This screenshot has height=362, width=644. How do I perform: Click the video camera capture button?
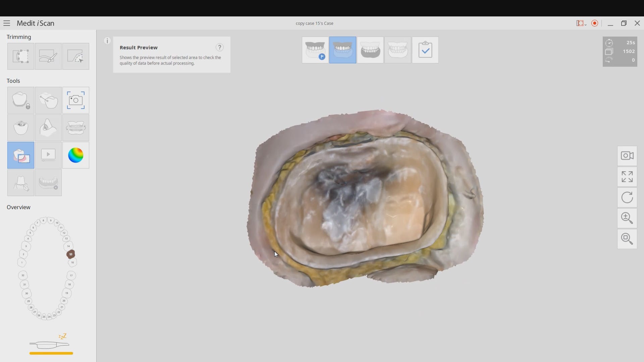pos(627,156)
